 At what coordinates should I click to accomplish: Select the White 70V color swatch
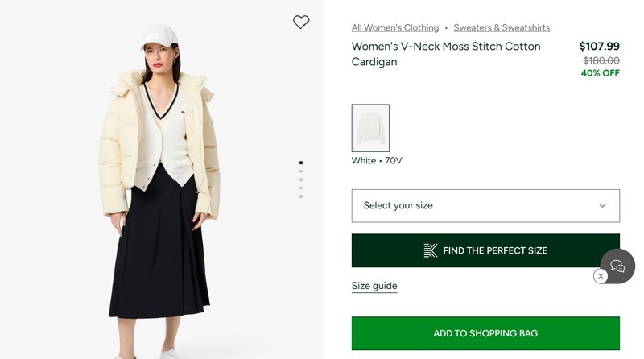370,128
